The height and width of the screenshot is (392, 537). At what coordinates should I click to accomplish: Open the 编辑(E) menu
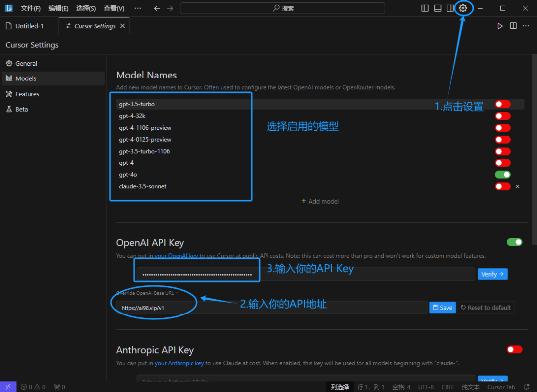tap(58, 8)
